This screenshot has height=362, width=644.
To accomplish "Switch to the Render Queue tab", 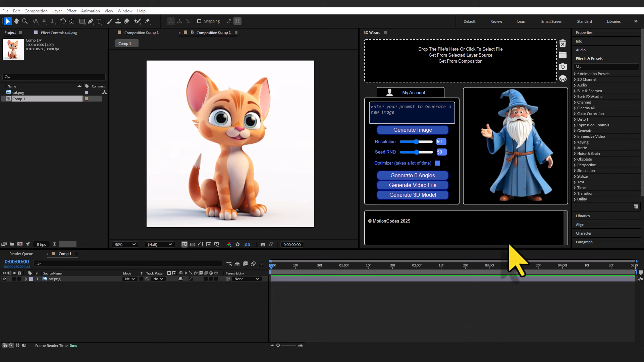I will click(x=21, y=254).
